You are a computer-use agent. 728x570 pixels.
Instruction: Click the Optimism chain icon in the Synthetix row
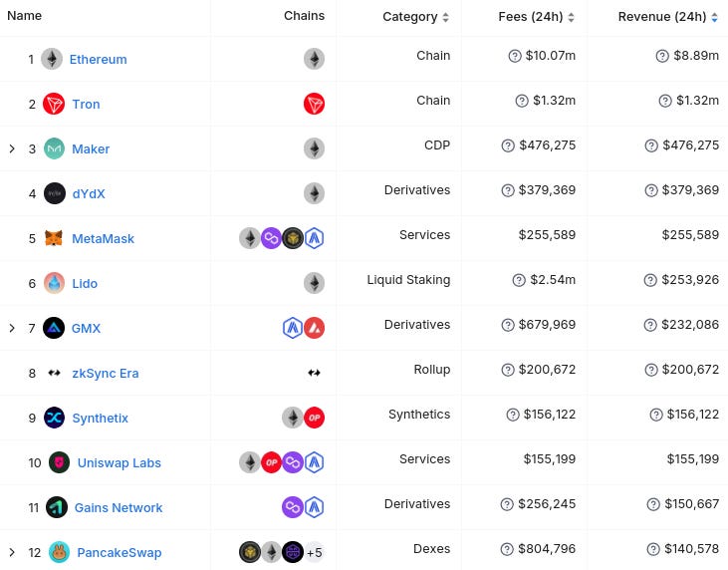[x=315, y=418]
